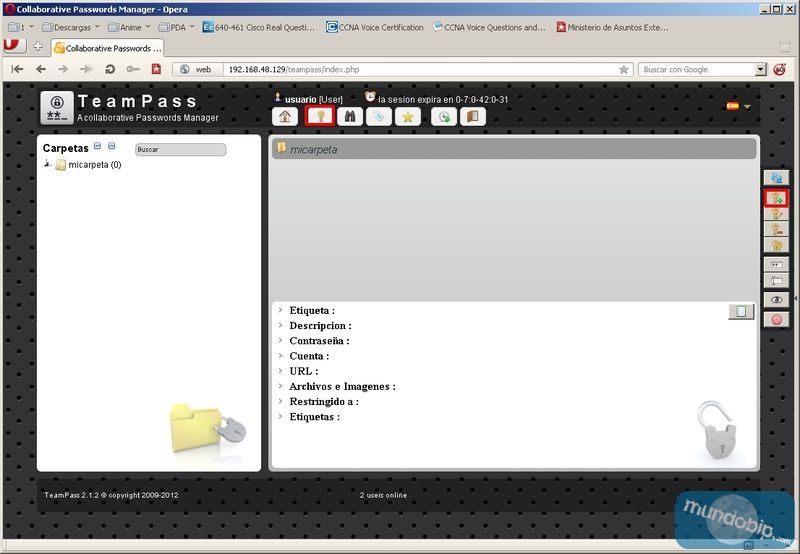This screenshot has width=800, height=554.
Task: Click the Buscar con Google search box
Action: pyautogui.click(x=696, y=69)
